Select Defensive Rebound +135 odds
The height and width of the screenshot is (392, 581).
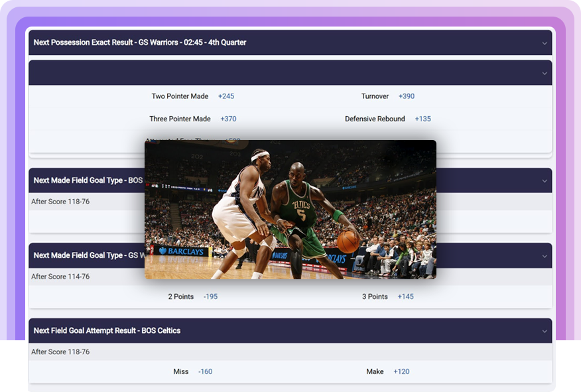[x=422, y=119]
